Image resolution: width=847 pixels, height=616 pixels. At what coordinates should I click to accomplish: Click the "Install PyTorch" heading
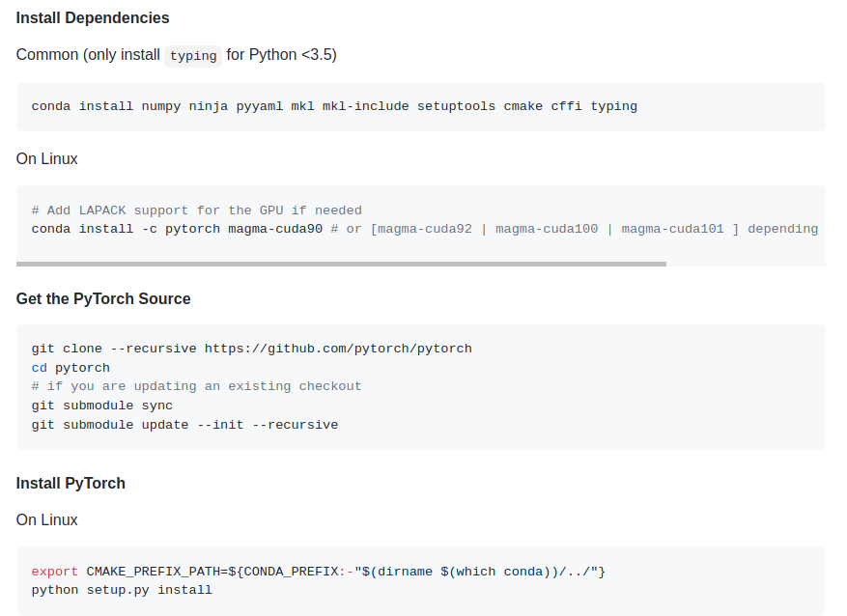(71, 483)
